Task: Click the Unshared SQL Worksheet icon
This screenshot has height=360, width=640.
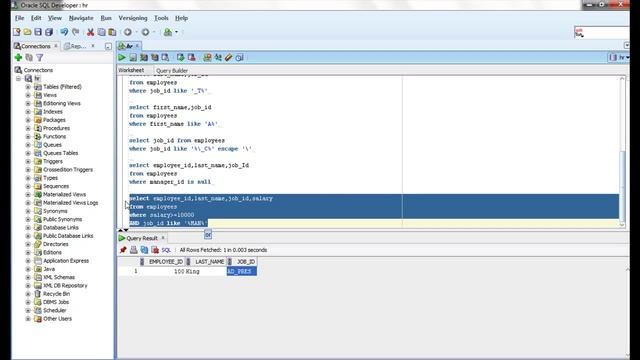Action: (207, 58)
